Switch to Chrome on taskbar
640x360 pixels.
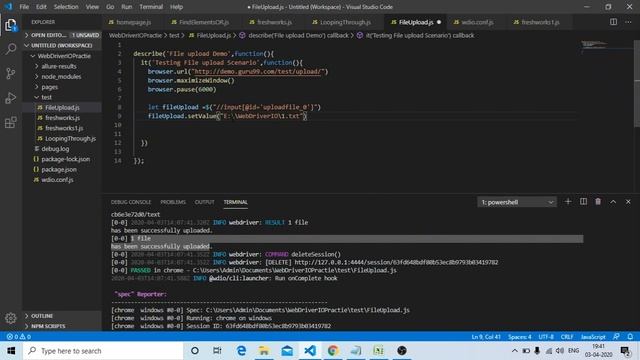tap(333, 351)
